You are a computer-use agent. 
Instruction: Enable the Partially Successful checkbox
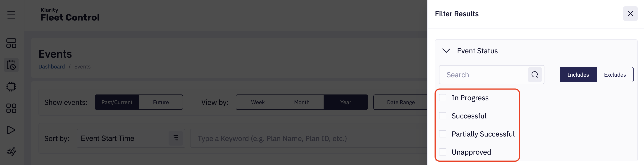coord(443,134)
